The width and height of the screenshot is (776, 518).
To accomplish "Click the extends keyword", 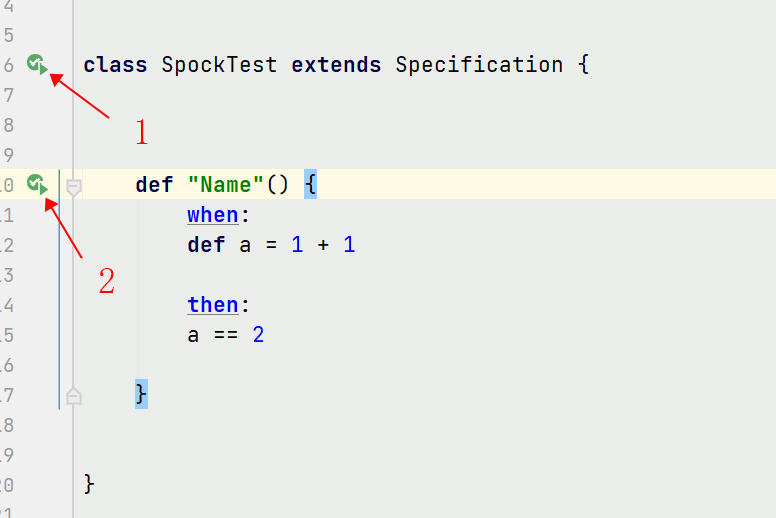I will pos(336,65).
